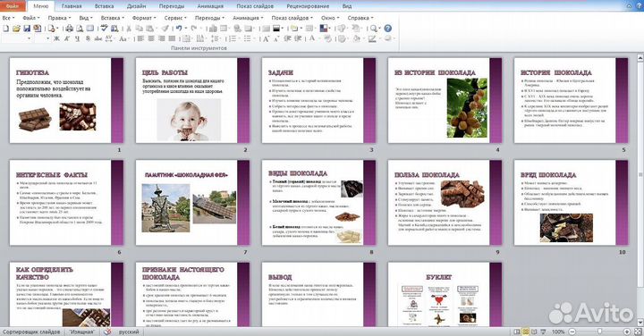
Task: Click the Copy icon in toolbar
Action: tap(140, 29)
